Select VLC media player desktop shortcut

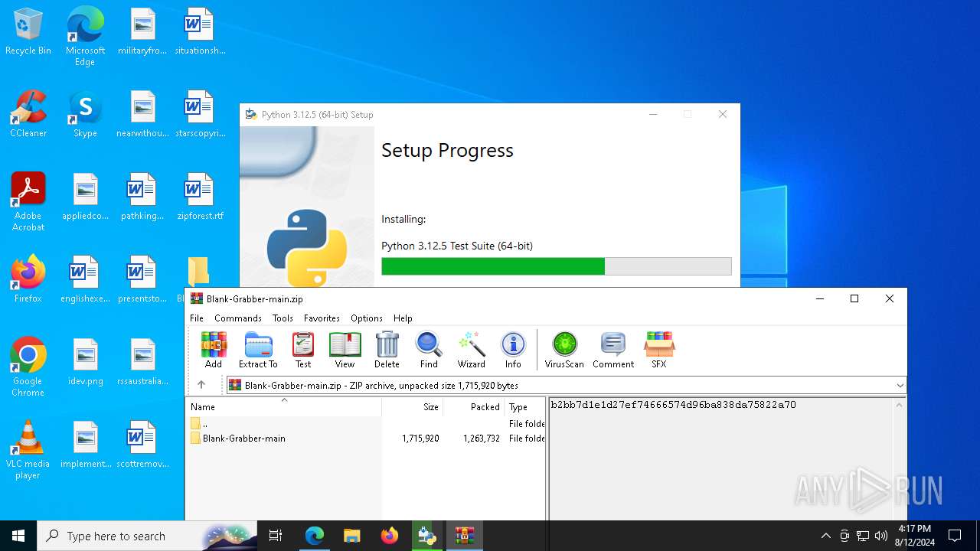point(28,450)
